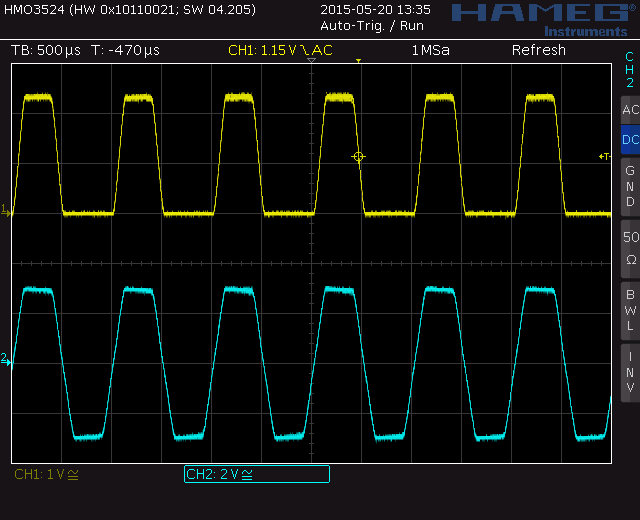Click the trigger level T marker at right edge
Viewport: 640px width, 520px height.
click(x=603, y=157)
